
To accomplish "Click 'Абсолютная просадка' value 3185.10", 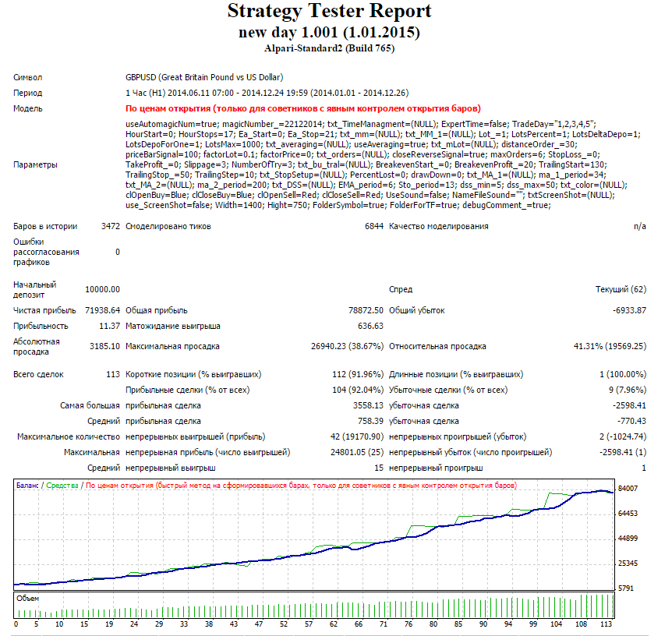I will pos(104,346).
